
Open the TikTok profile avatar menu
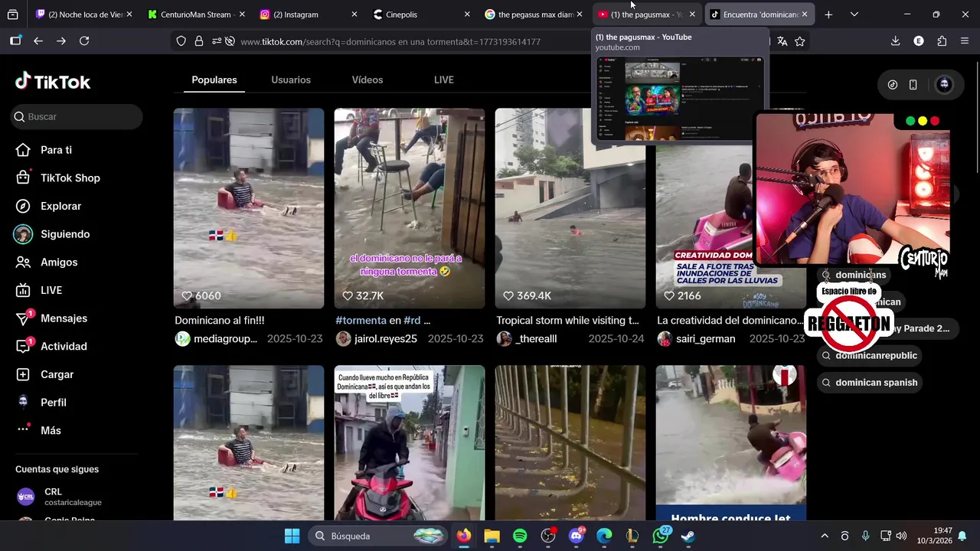[x=944, y=85]
